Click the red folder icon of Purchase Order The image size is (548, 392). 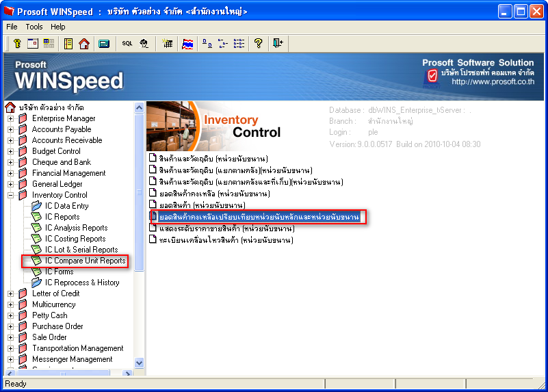click(x=23, y=326)
